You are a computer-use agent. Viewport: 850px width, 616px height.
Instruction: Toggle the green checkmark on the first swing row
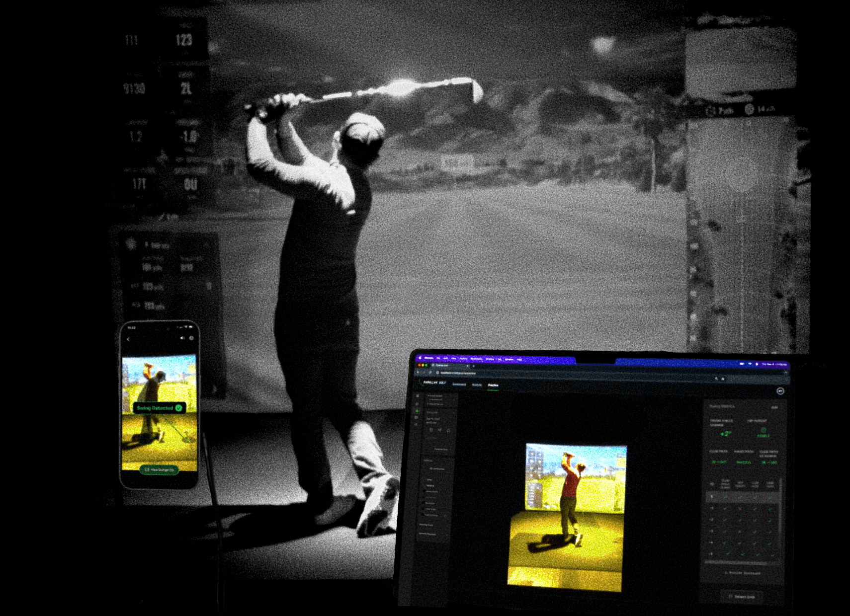click(725, 497)
